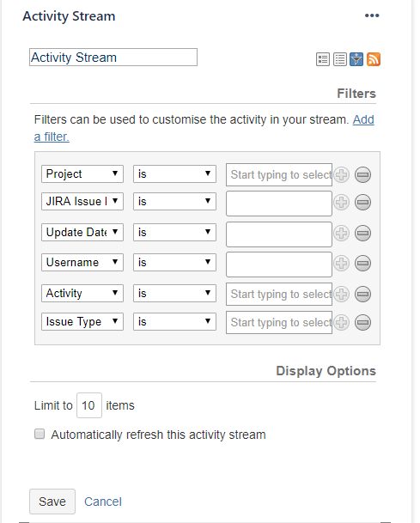Click the 'Display Options' section heading
This screenshot has width=420, height=523.
[326, 371]
